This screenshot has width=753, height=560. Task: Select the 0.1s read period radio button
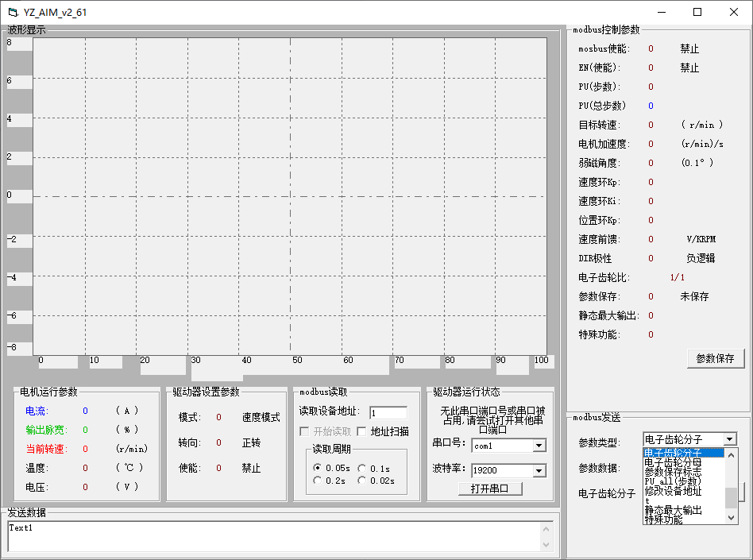[361, 468]
